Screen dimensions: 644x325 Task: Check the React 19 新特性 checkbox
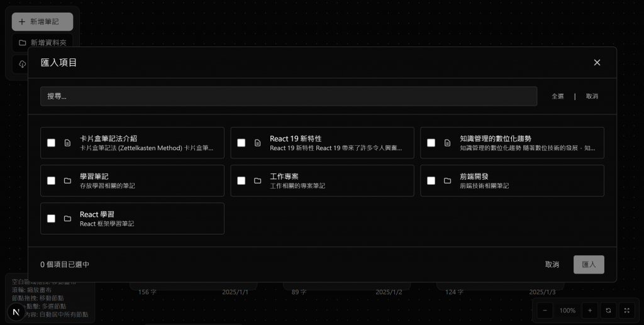(241, 143)
